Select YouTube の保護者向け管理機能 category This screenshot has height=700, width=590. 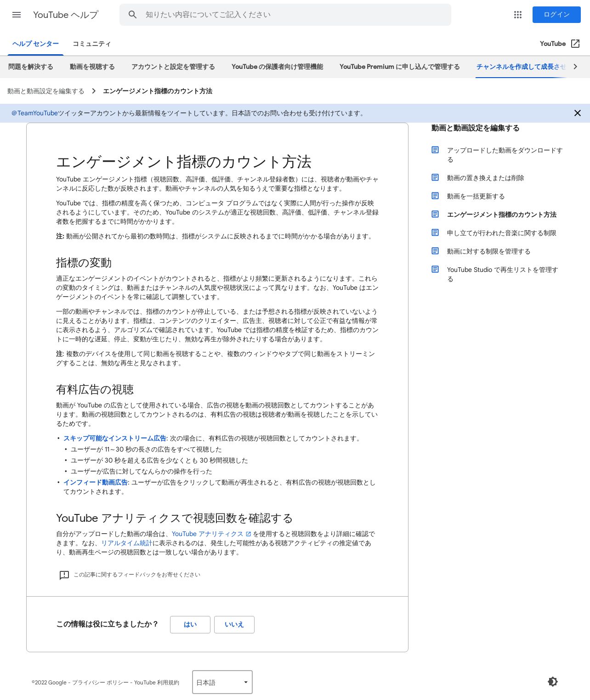tap(277, 67)
